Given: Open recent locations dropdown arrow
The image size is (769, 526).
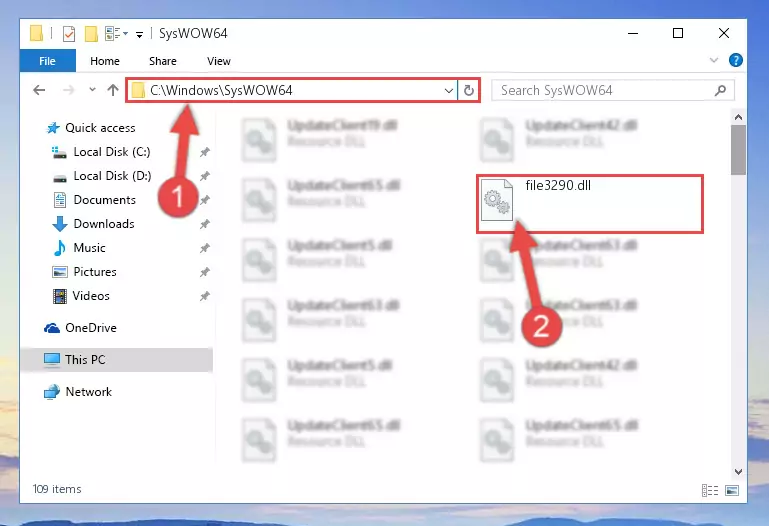Looking at the screenshot, I should click(92, 90).
